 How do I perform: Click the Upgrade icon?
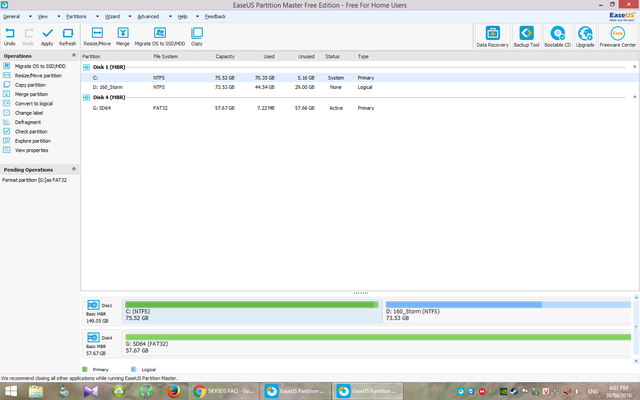click(x=585, y=36)
